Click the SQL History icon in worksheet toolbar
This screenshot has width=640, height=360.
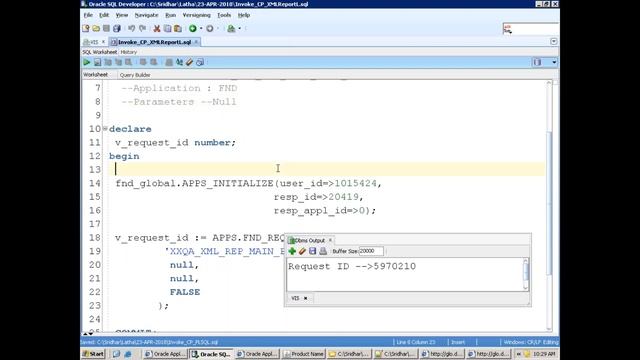point(200,62)
